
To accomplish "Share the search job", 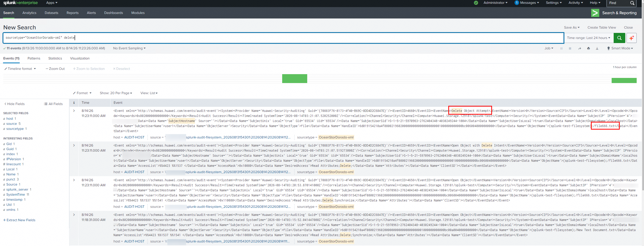I will 580,48.
